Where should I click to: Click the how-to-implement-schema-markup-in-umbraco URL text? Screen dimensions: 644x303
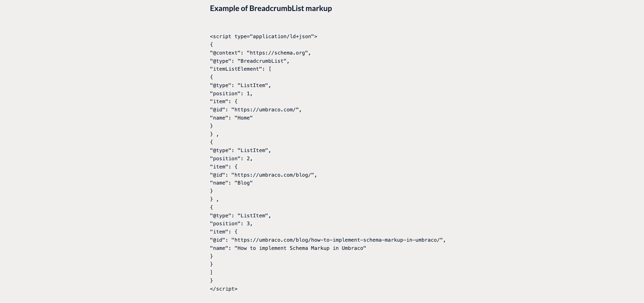tap(338, 240)
